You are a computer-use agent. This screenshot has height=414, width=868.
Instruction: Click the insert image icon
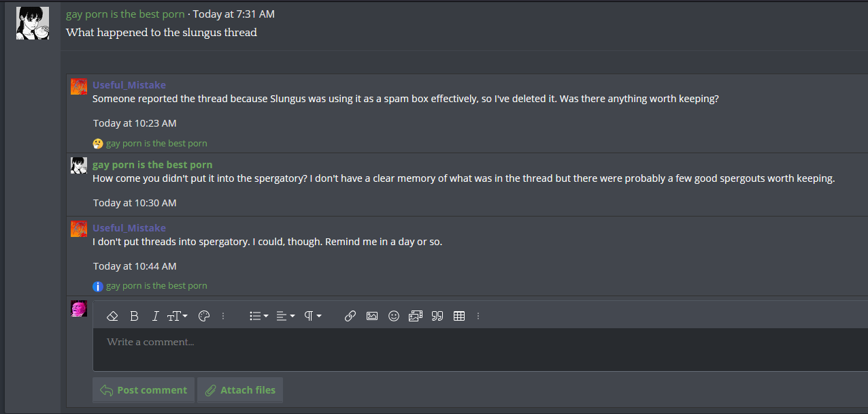click(x=372, y=316)
